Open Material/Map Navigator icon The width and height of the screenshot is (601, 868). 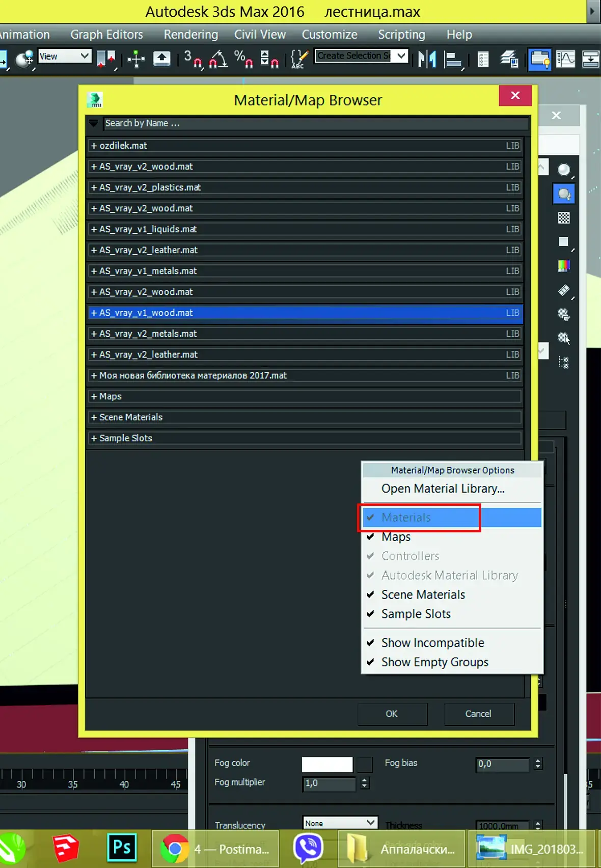click(564, 362)
